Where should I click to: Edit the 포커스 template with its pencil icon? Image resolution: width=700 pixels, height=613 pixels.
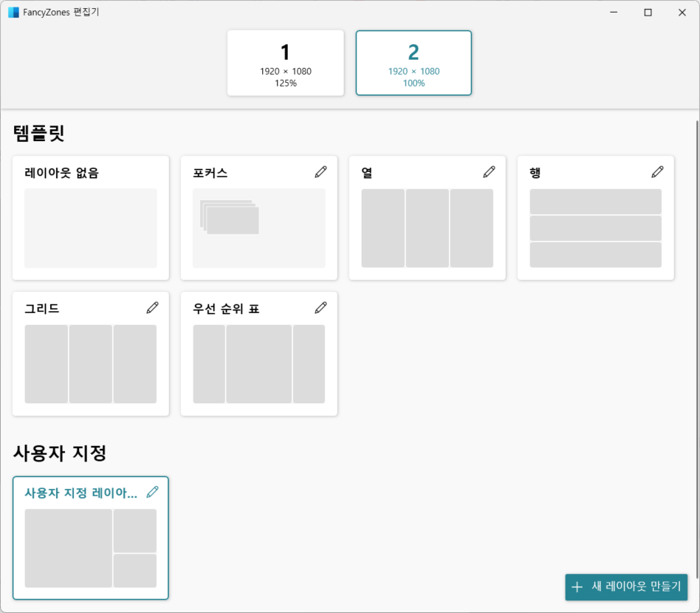click(320, 171)
